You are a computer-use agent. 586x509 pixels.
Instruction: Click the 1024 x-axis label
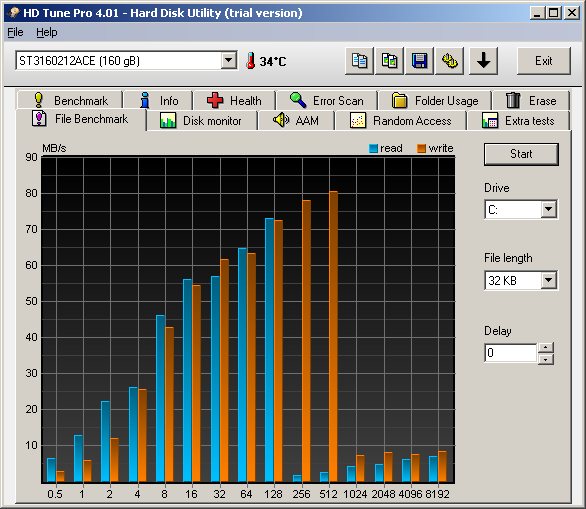(355, 494)
